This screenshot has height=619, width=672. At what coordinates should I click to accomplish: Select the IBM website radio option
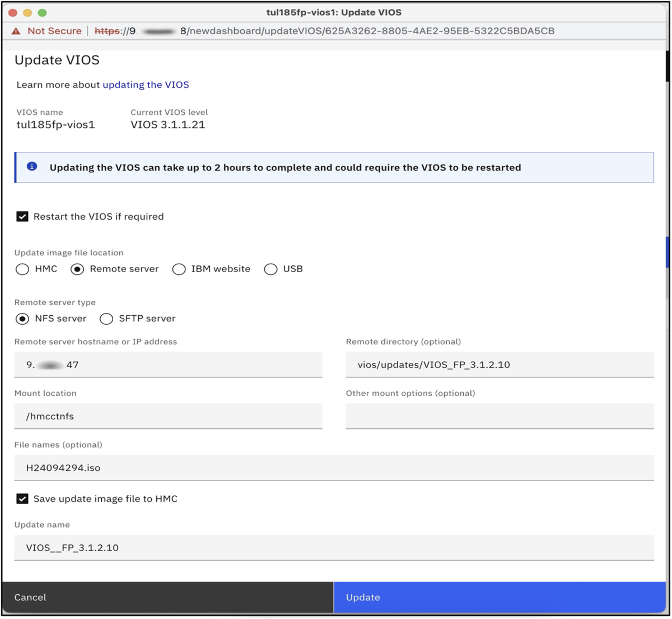(179, 269)
